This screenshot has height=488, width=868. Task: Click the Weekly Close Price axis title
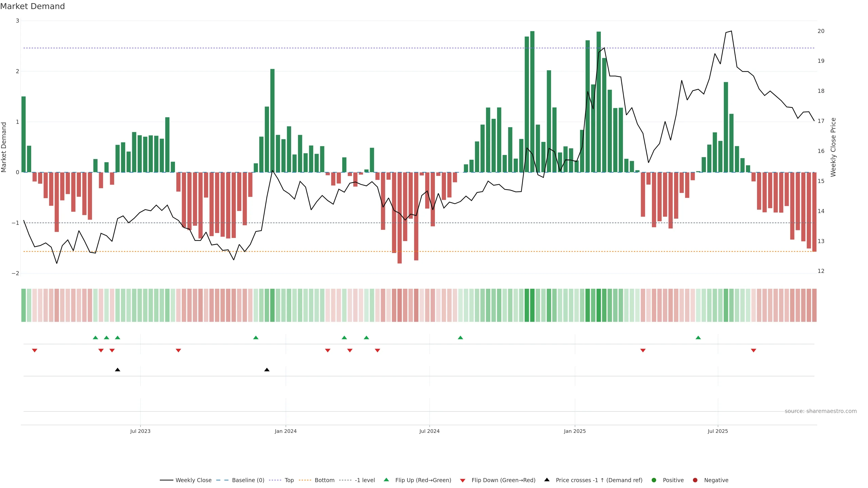tap(833, 147)
